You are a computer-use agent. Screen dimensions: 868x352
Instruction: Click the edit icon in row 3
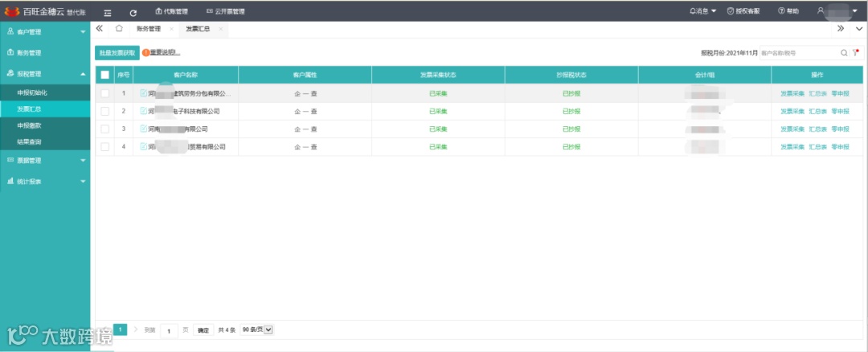point(144,129)
